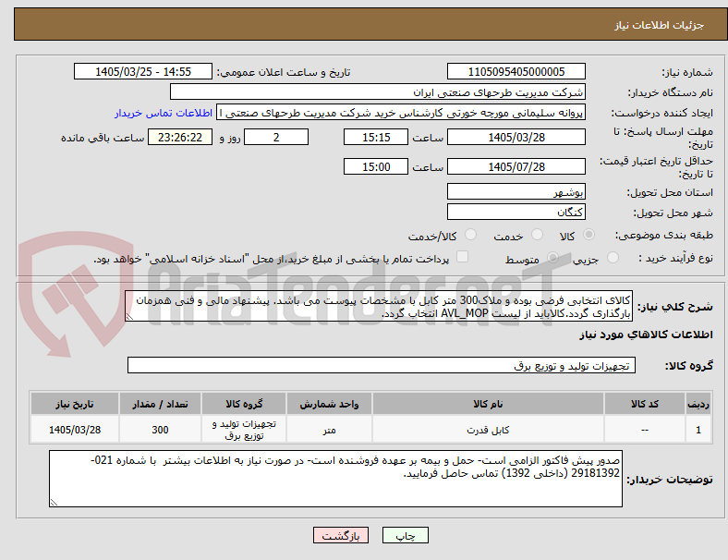The image size is (728, 560).
Task: Select the خدمت radio button
Action: (x=537, y=235)
